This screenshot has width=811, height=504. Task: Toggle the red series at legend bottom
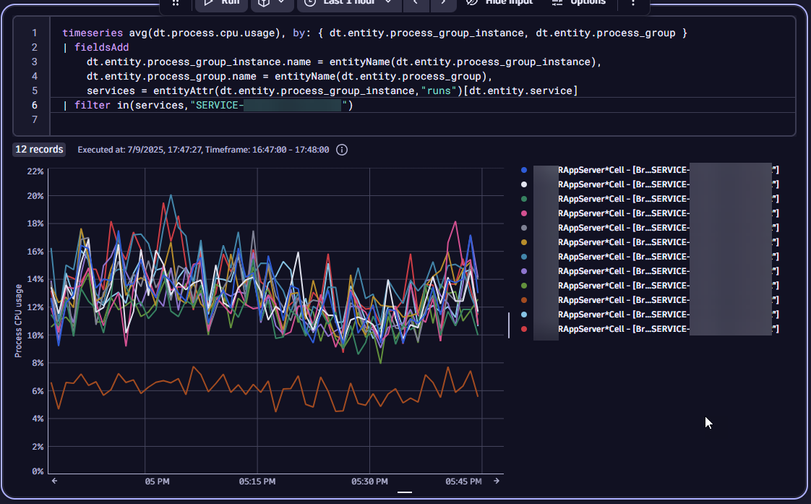(525, 329)
